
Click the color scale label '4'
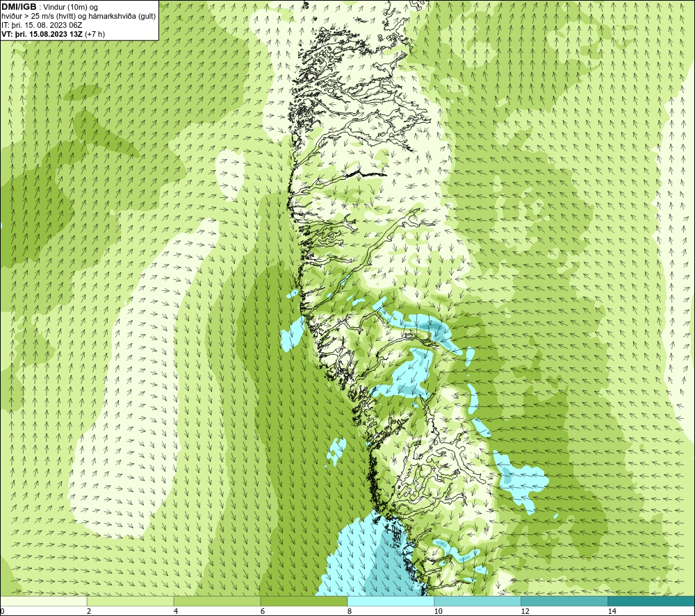(176, 611)
